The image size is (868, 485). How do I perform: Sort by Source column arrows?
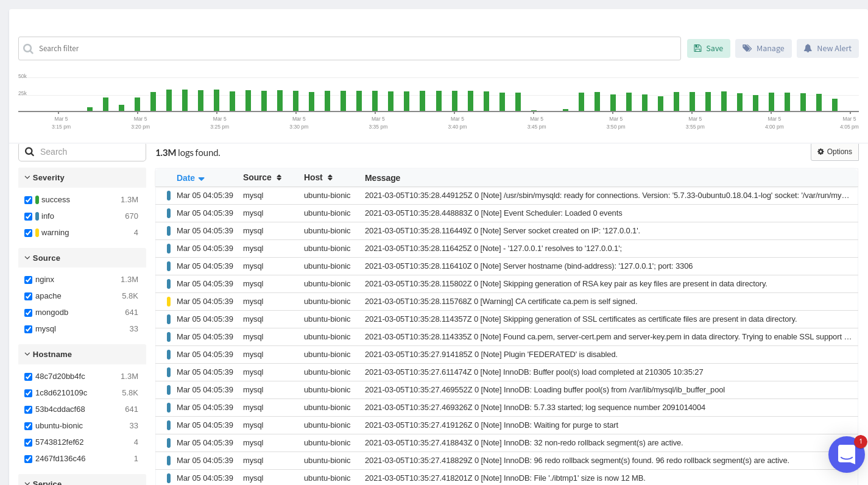coord(279,177)
